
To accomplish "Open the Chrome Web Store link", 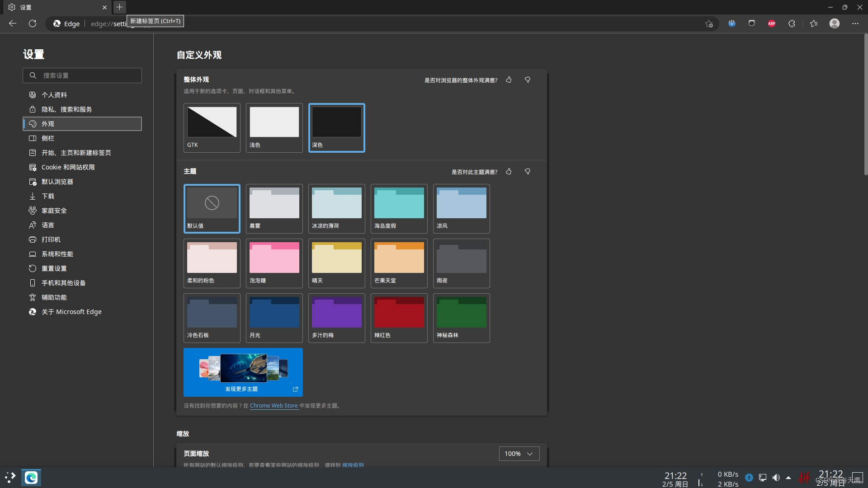I will (274, 406).
